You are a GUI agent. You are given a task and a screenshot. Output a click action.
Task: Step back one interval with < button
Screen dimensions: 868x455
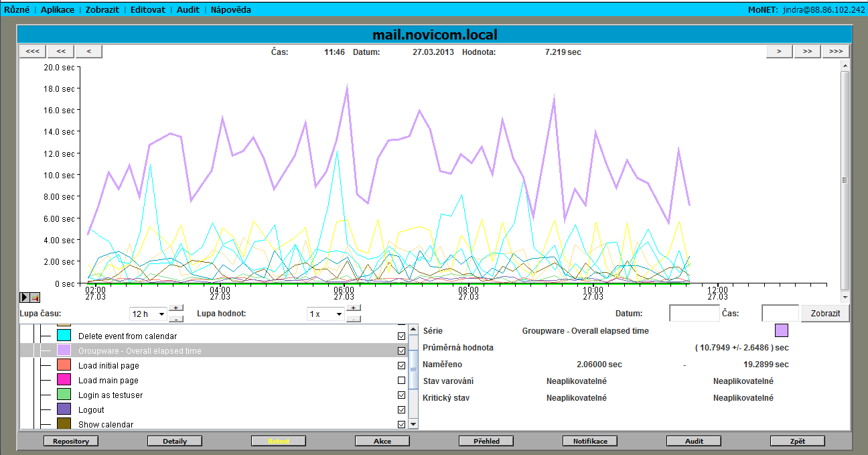88,51
